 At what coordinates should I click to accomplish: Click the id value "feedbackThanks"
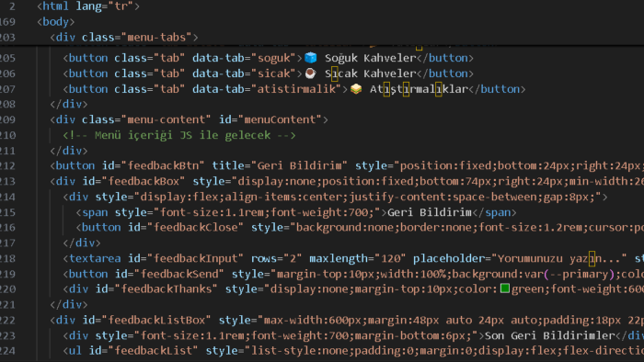[167, 289]
